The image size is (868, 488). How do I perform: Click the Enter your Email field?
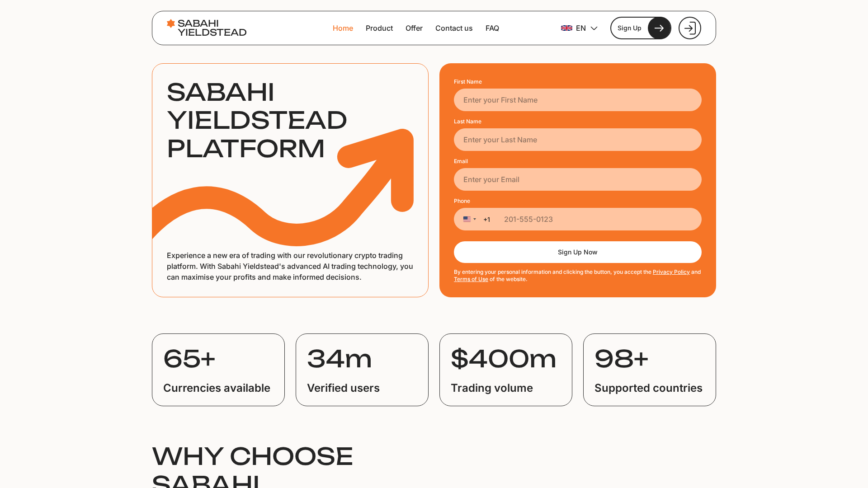point(577,179)
